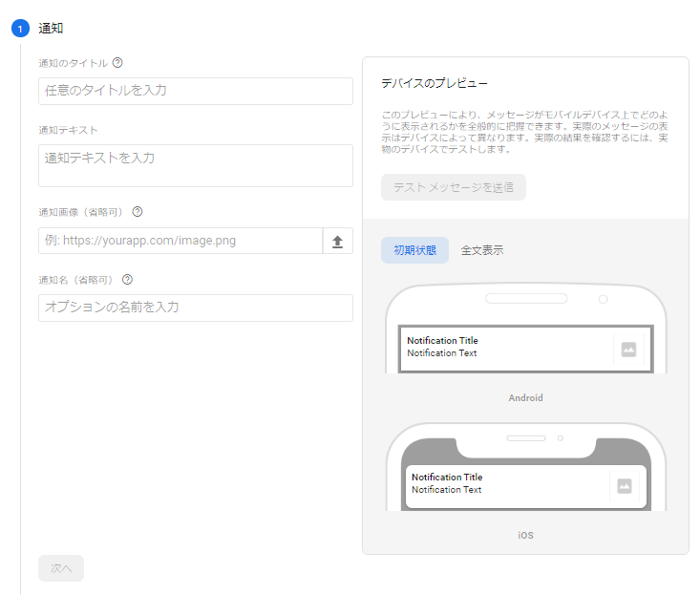Click the Android label under preview
700x595 pixels.
point(525,397)
